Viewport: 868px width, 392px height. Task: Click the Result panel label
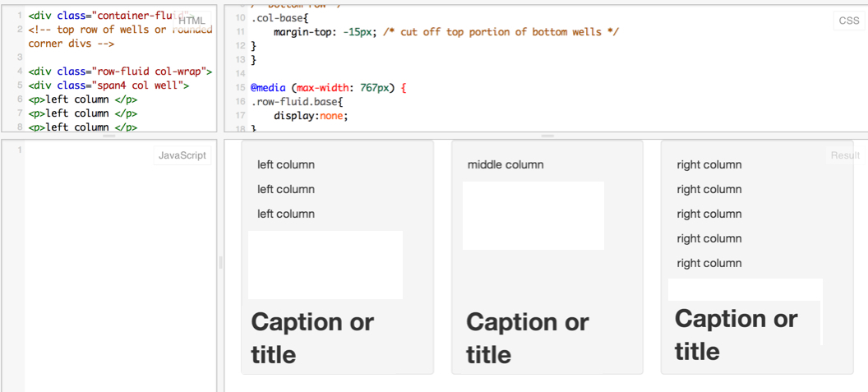[845, 155]
